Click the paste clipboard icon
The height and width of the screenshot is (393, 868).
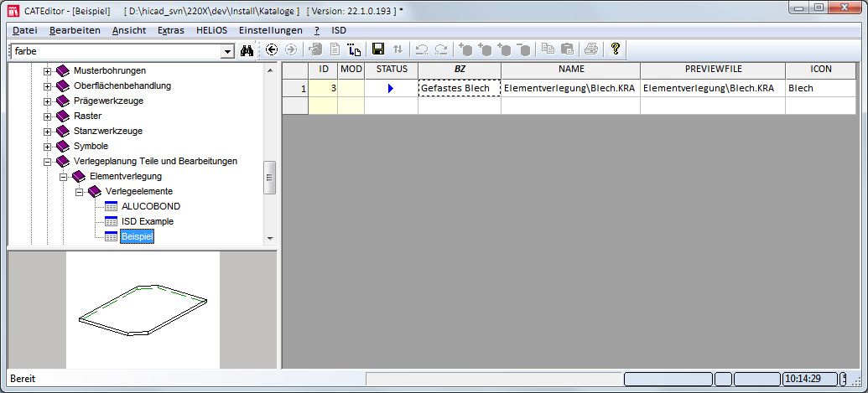567,49
